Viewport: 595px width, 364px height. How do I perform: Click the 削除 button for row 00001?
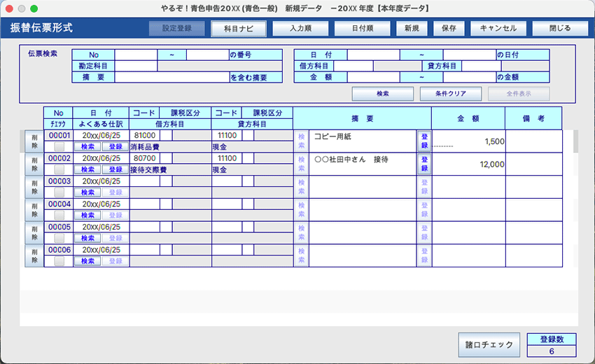coord(33,141)
